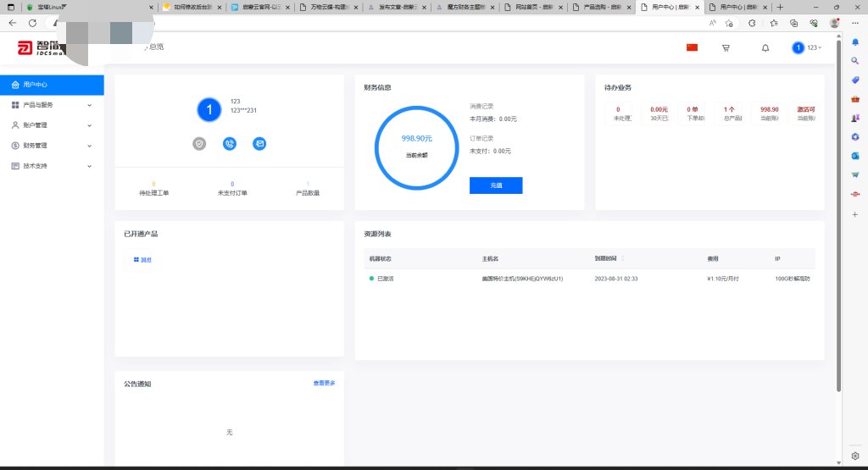Expand the 财务管理 sidebar menu
This screenshot has height=470, width=868.
pos(51,146)
